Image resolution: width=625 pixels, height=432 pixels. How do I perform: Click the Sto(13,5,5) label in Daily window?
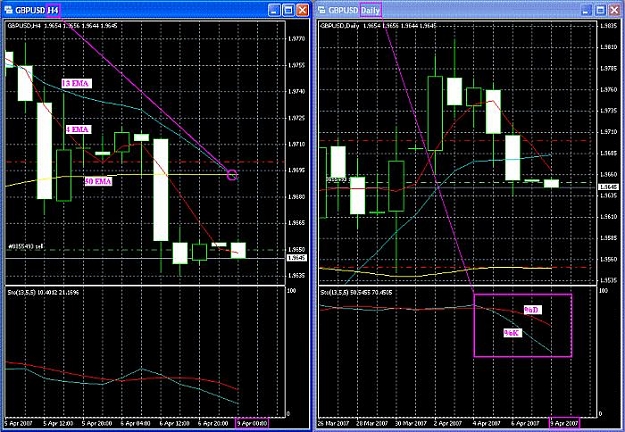(356, 293)
